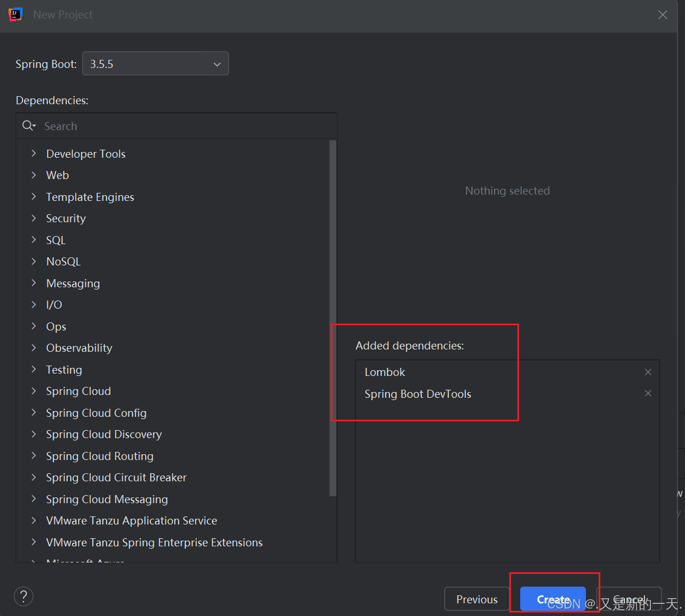685x616 pixels.
Task: Click the dependencies Search field
Action: pyautogui.click(x=176, y=126)
